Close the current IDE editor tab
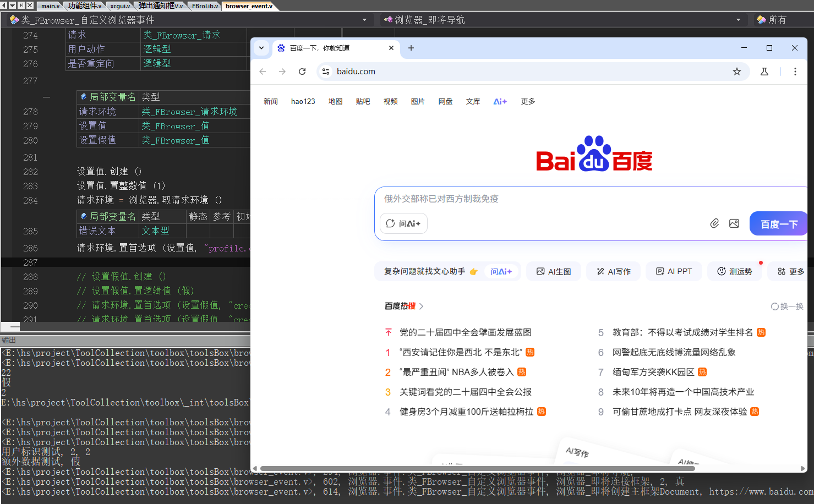The width and height of the screenshot is (814, 504). 30,5
